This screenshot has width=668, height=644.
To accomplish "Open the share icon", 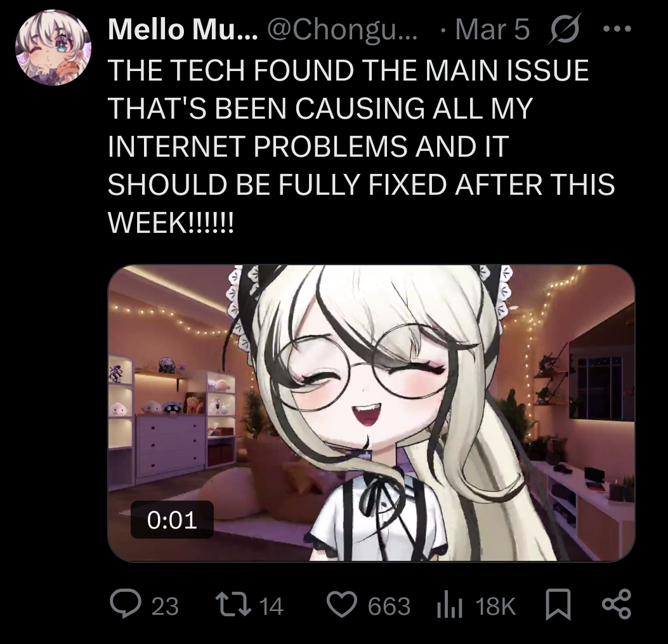I will click(616, 604).
